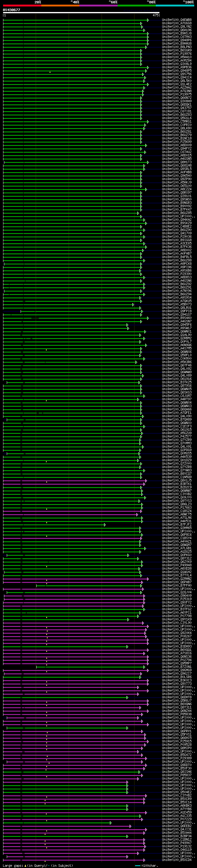Select label UniRef100_Q94IC4
The image size is (197, 868).
pos(177,78)
